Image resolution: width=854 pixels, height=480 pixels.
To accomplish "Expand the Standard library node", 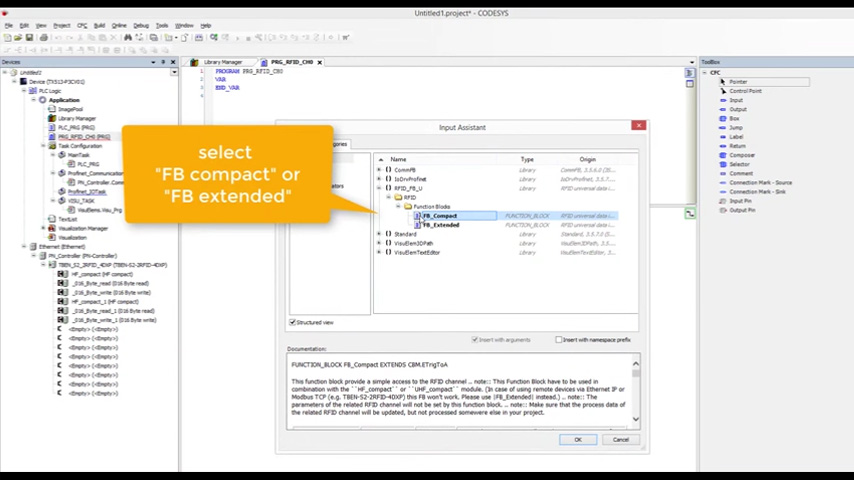I will click(x=379, y=234).
